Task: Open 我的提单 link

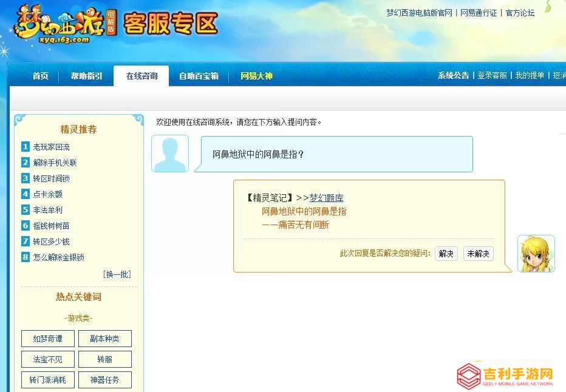Action: pos(530,75)
